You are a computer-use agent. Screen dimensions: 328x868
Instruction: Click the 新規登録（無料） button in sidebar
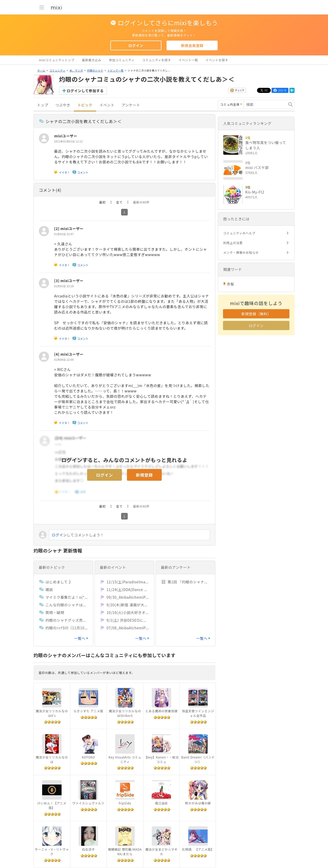[x=256, y=314]
